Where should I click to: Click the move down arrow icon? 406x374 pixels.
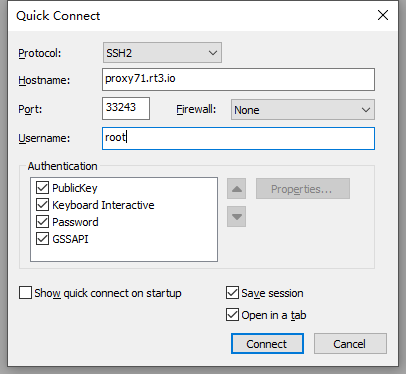point(236,216)
